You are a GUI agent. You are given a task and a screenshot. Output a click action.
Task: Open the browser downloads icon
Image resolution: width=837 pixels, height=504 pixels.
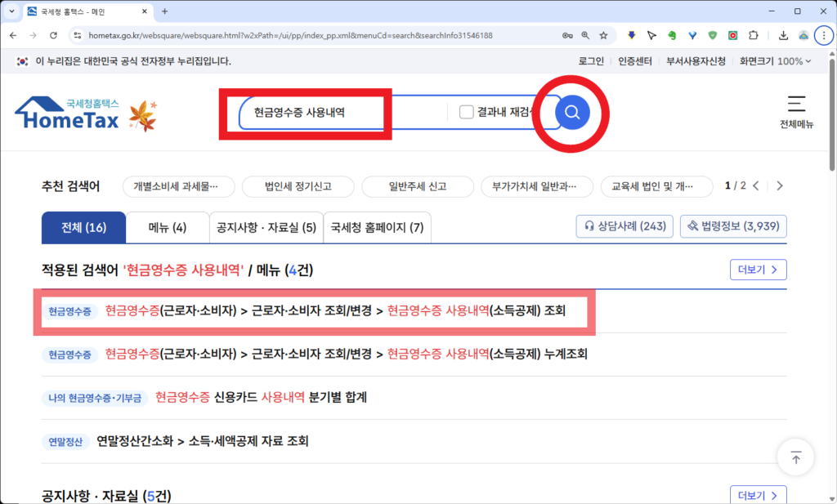coord(783,36)
